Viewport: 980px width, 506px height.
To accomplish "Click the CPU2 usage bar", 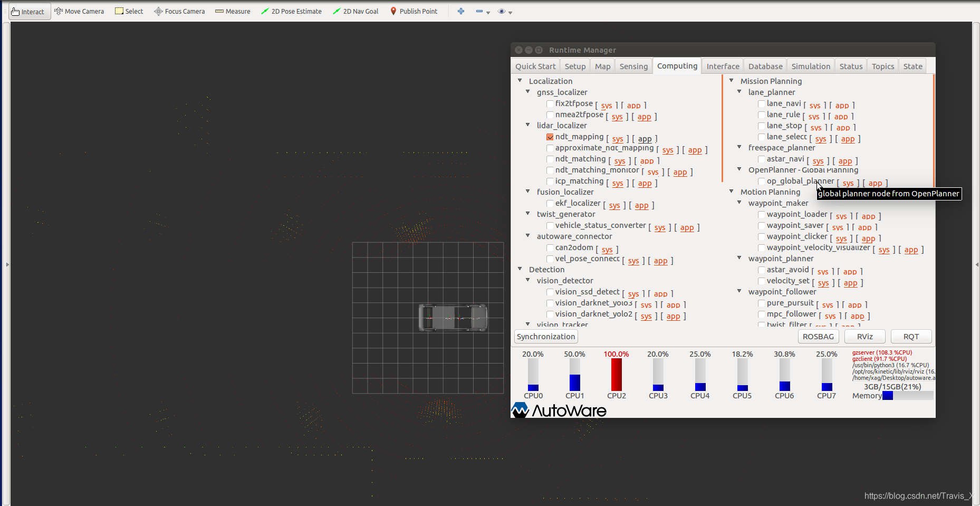I will 616,375.
